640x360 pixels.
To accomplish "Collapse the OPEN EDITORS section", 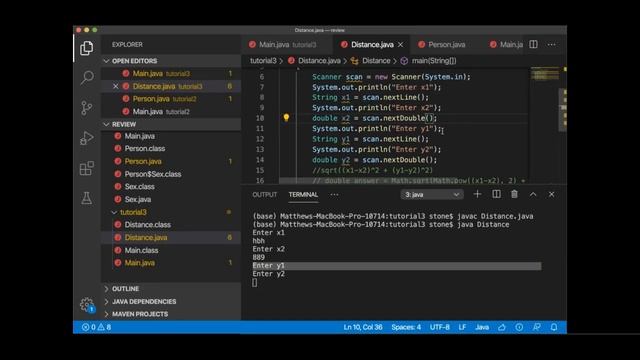I will (x=171, y=61).
